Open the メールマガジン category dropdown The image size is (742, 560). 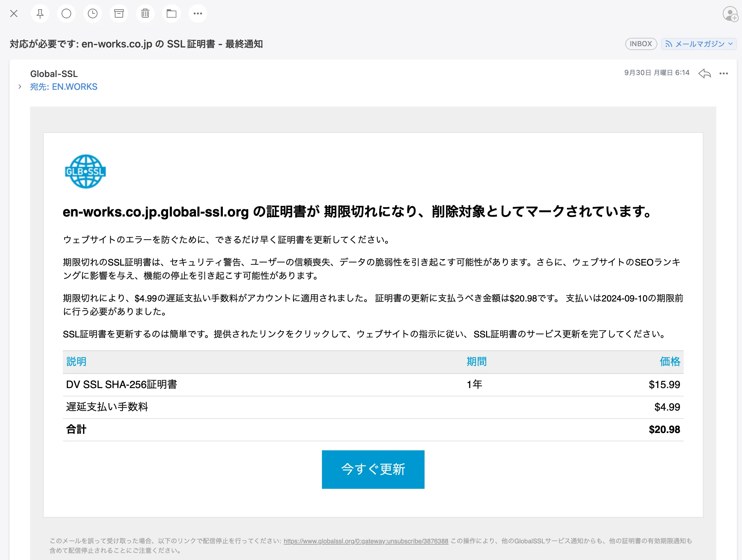(699, 44)
